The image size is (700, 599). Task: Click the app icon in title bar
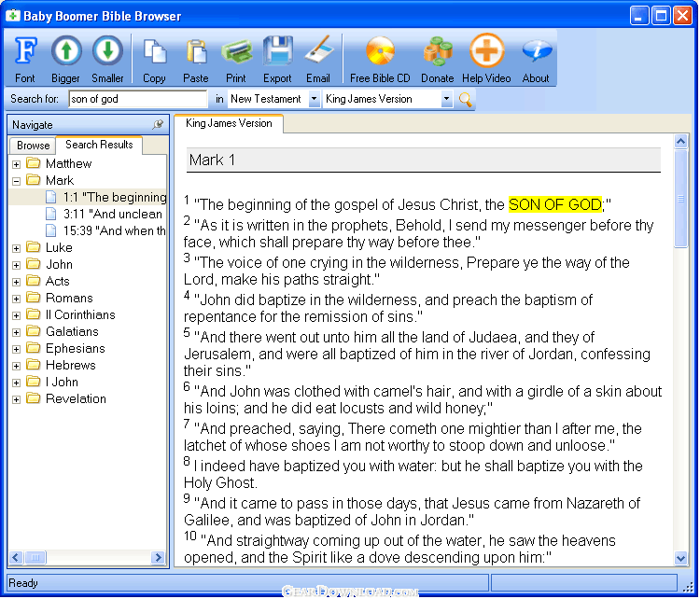[12, 16]
